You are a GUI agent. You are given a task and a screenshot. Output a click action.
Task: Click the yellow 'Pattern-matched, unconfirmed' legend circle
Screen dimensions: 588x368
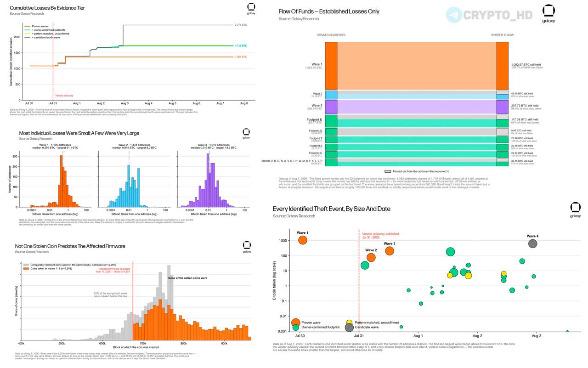coord(349,323)
